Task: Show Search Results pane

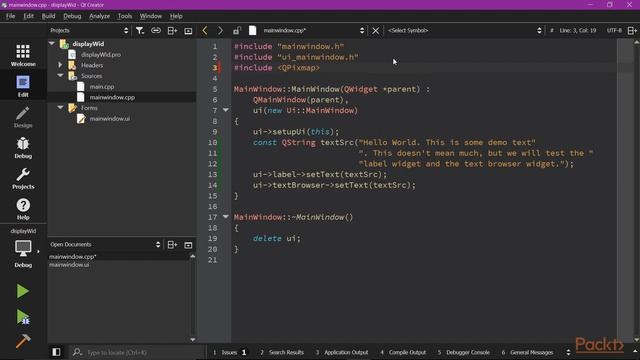Action: (282, 352)
